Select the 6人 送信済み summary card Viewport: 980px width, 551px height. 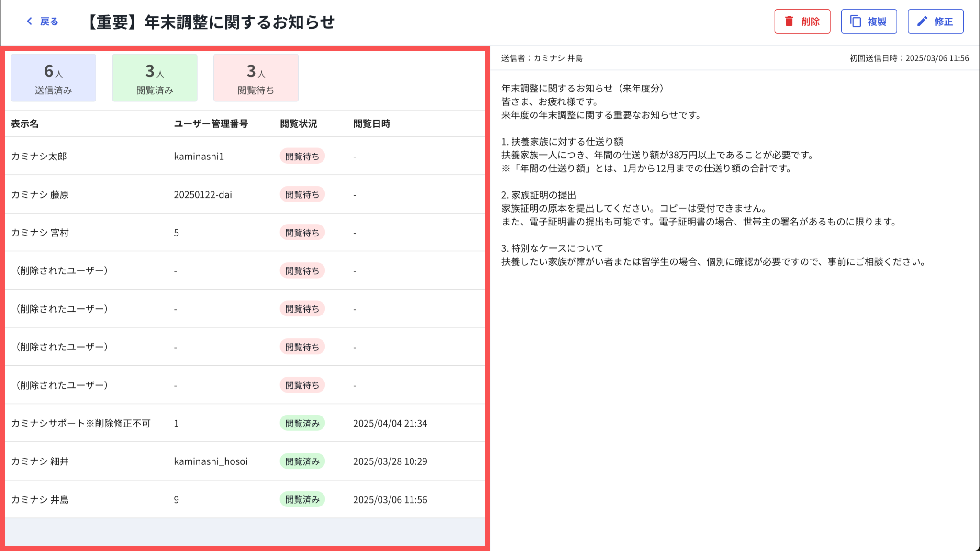(54, 78)
